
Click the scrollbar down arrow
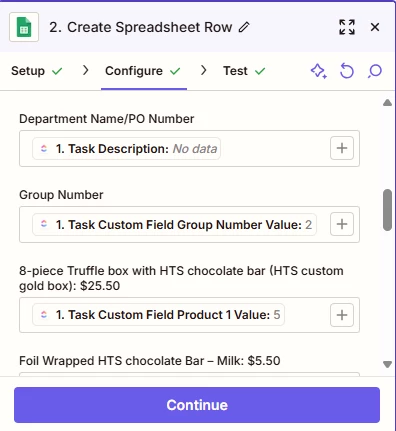(x=387, y=364)
